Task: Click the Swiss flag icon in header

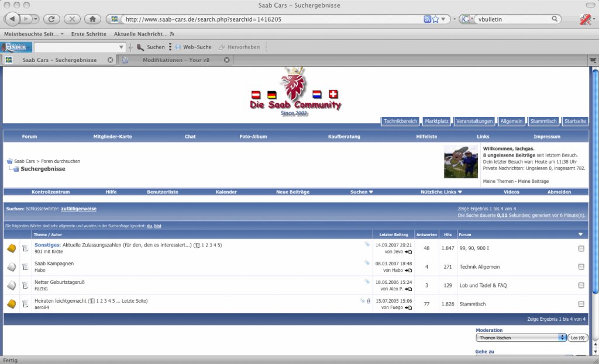Action: (333, 94)
